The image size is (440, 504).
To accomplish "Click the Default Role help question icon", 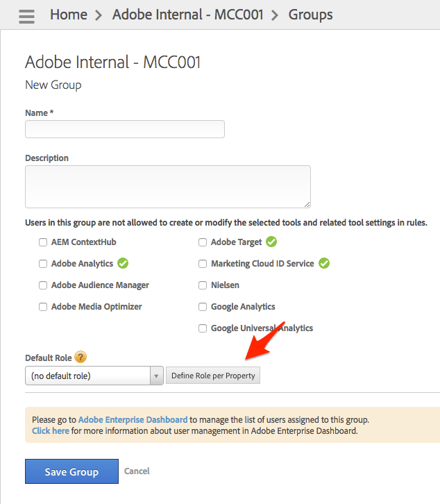I will pyautogui.click(x=81, y=358).
